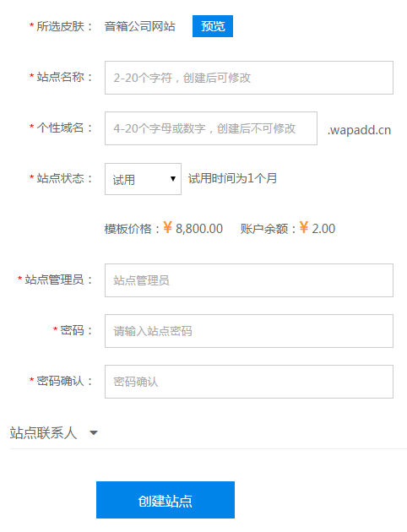This screenshot has height=532, width=407.
Task: Click the dropdown arrow beside 试用
Action: (173, 179)
